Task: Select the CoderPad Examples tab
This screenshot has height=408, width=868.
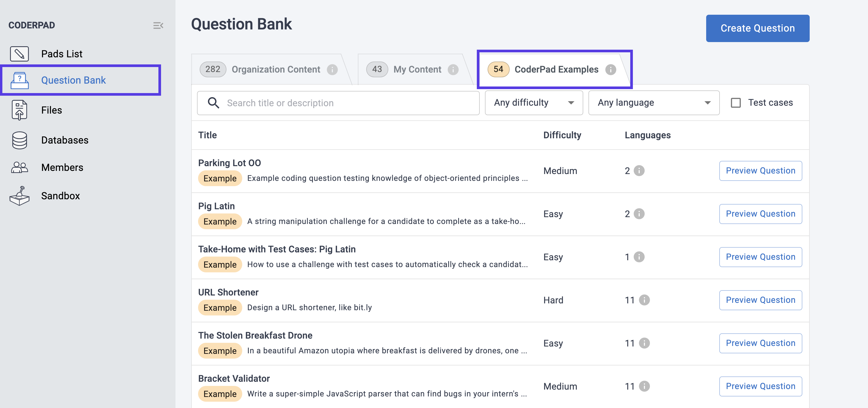Action: pyautogui.click(x=556, y=69)
